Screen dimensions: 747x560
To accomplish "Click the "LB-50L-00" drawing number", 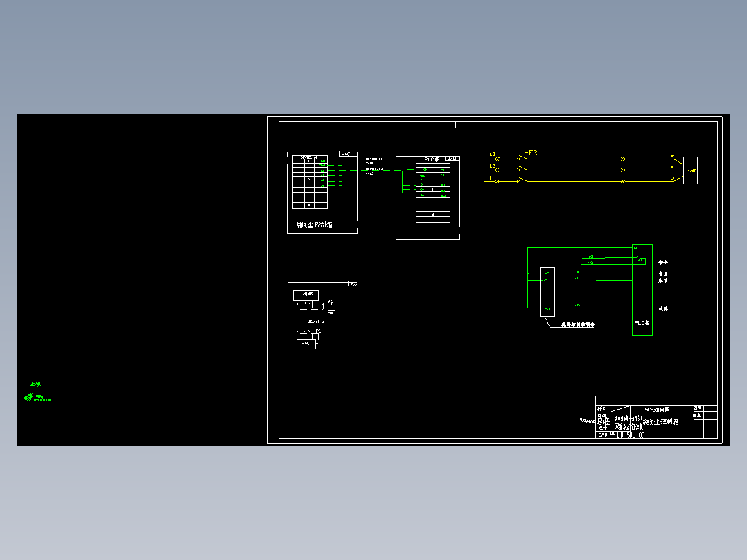I will (x=631, y=435).
